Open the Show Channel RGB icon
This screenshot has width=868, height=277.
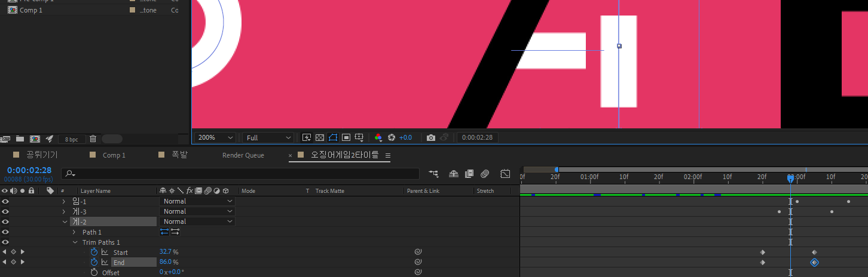[378, 137]
